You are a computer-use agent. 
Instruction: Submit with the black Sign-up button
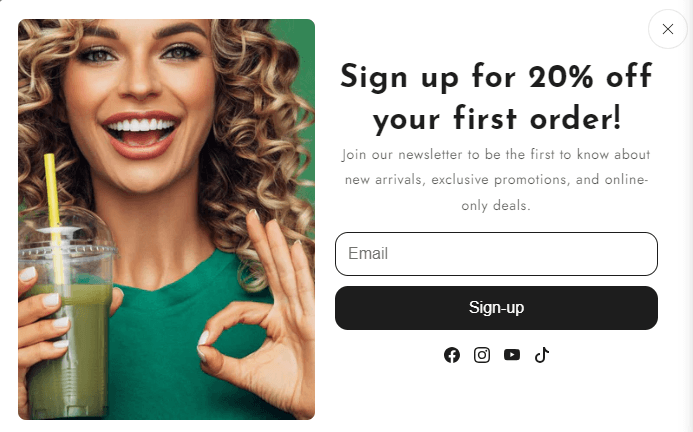tap(496, 308)
